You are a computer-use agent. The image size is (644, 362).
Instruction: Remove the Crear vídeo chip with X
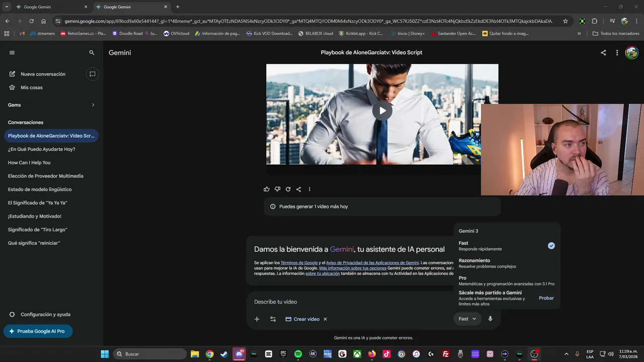[325, 319]
